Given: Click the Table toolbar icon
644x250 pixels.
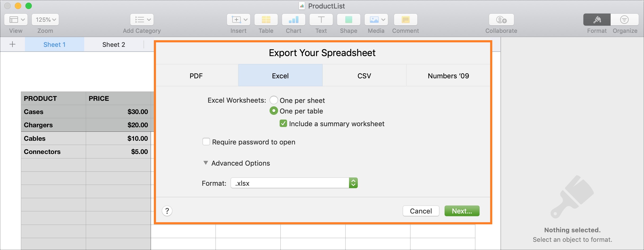Looking at the screenshot, I should 266,20.
